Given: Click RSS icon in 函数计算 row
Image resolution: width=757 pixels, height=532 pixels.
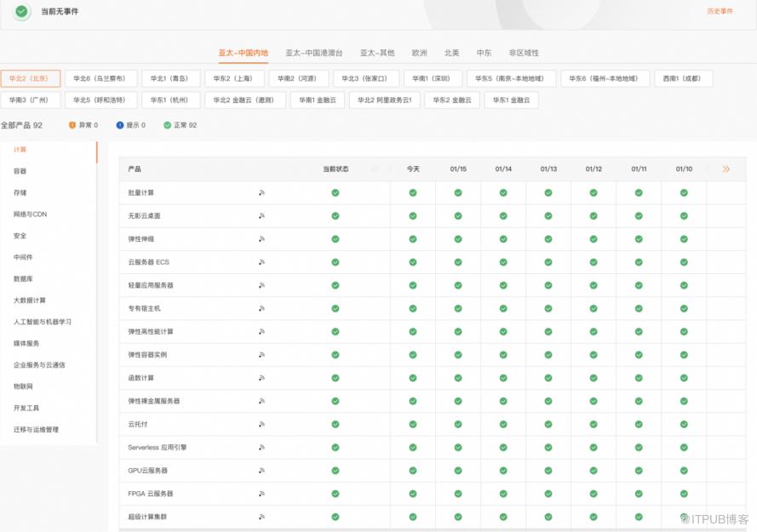Looking at the screenshot, I should [261, 378].
